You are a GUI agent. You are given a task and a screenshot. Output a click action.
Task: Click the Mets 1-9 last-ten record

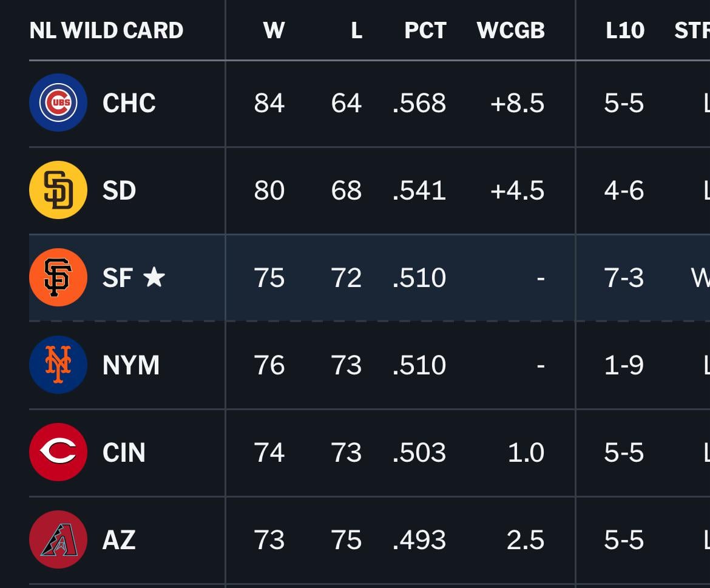[x=624, y=365]
